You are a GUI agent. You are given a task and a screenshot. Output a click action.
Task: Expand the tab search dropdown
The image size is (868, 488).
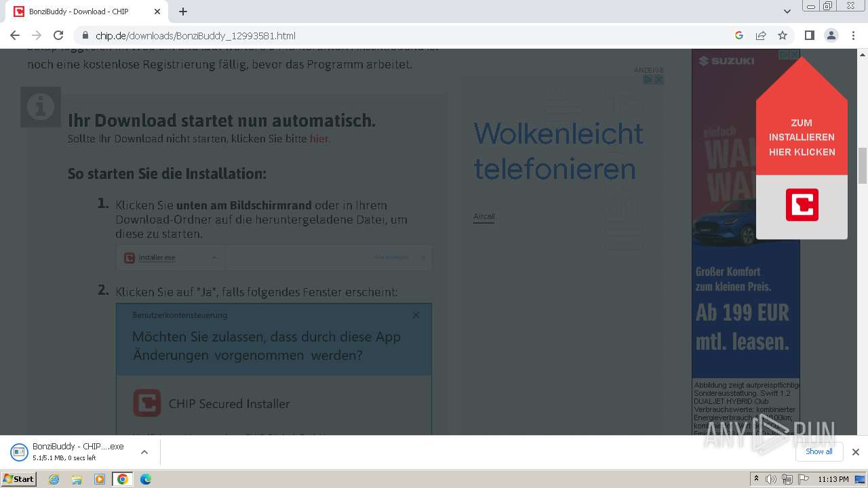pos(787,12)
